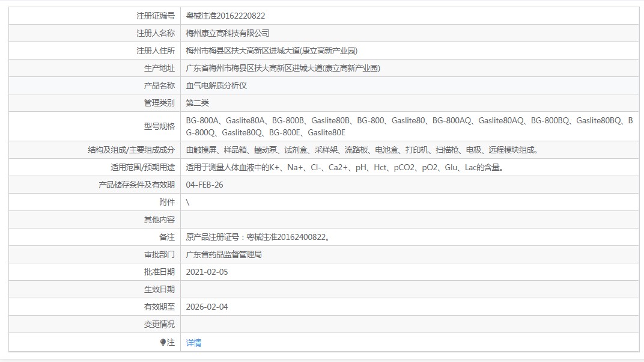This screenshot has width=644, height=362.
Task: Select product name 血气电解质分析仪
Action: pyautogui.click(x=216, y=85)
